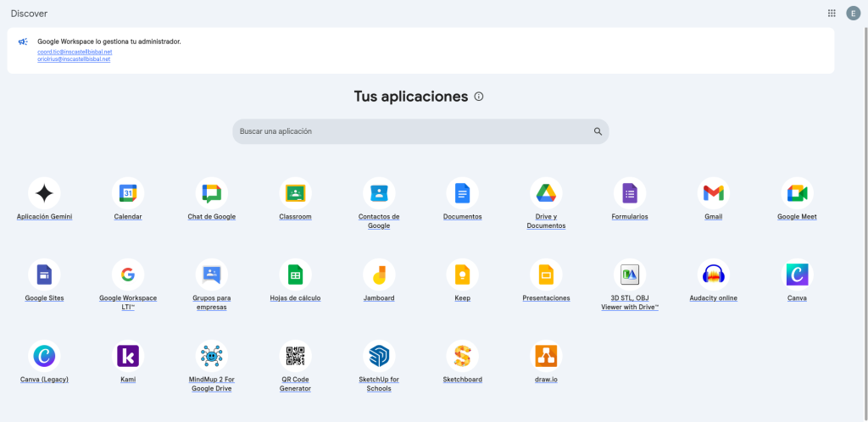Open Audacity online headphones icon
This screenshot has height=422, width=868.
pyautogui.click(x=714, y=275)
